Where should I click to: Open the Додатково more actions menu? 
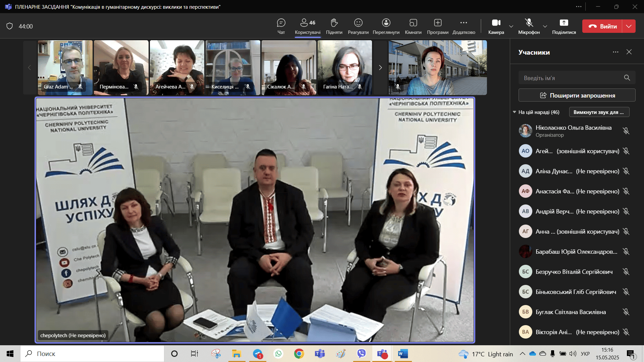(464, 23)
